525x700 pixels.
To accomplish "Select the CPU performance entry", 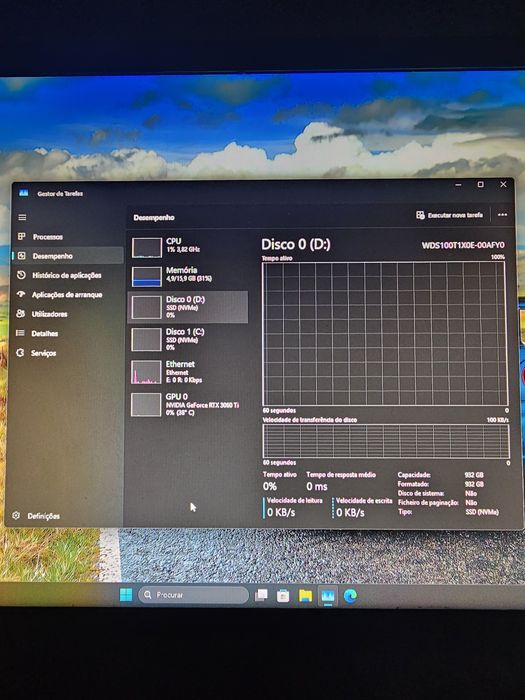I will [x=188, y=247].
